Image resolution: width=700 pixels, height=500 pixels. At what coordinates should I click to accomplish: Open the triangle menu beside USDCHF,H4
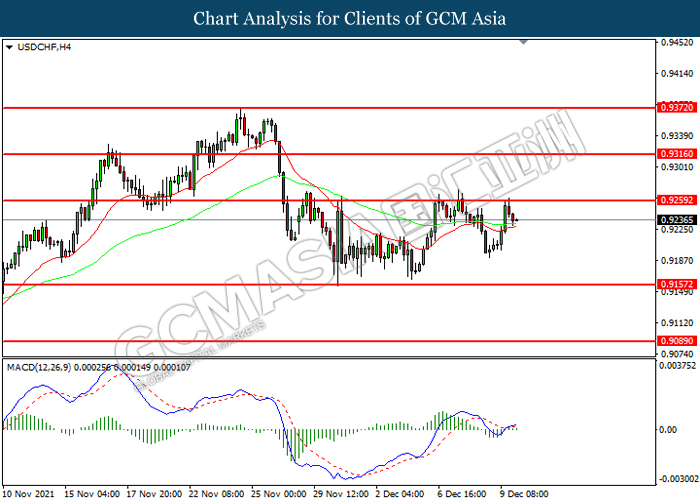click(9, 47)
